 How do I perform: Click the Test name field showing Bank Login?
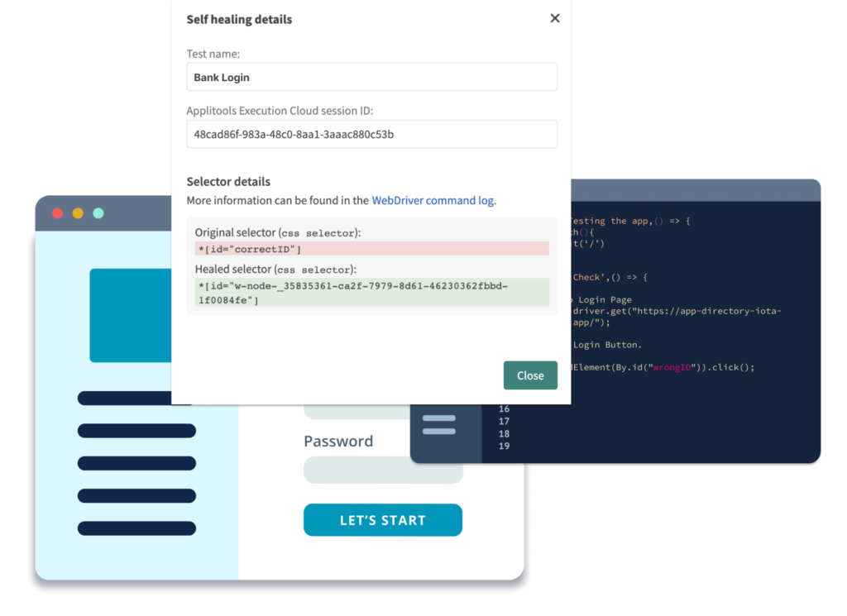point(371,78)
